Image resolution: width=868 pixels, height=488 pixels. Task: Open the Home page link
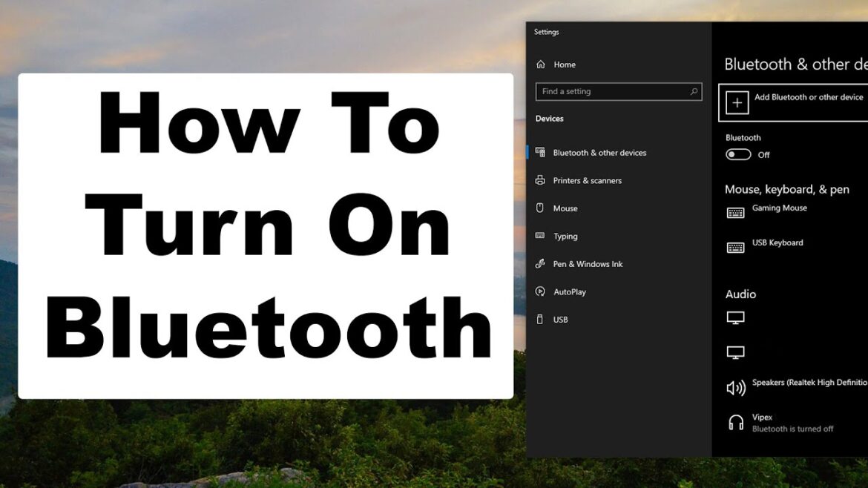[x=565, y=65]
